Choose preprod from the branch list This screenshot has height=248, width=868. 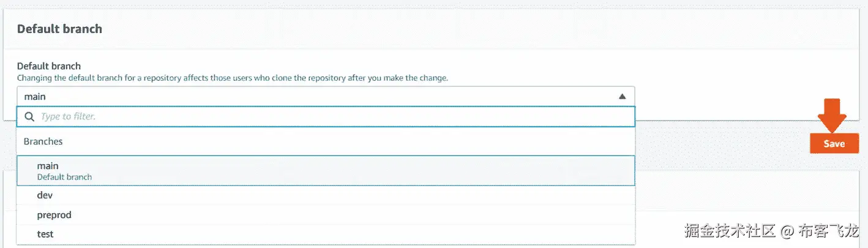(x=54, y=215)
